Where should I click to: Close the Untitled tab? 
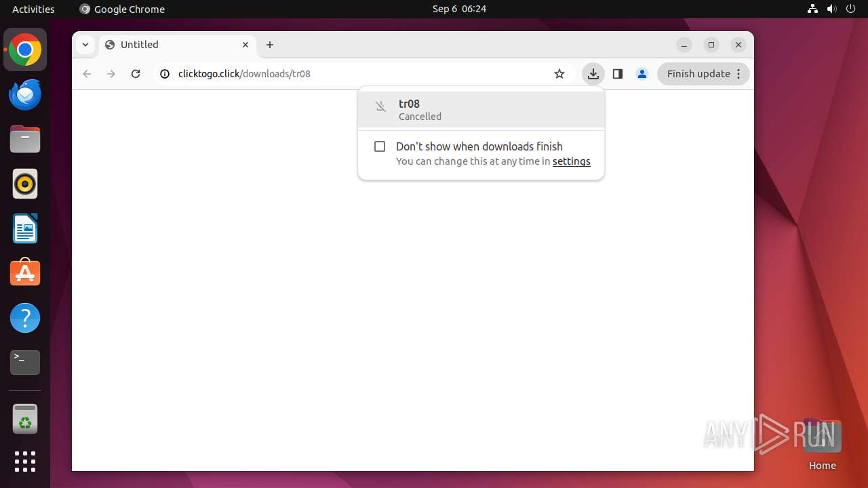[x=245, y=45]
